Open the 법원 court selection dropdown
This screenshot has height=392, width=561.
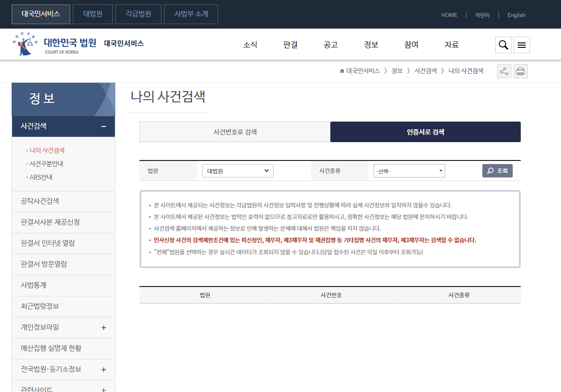pyautogui.click(x=237, y=170)
